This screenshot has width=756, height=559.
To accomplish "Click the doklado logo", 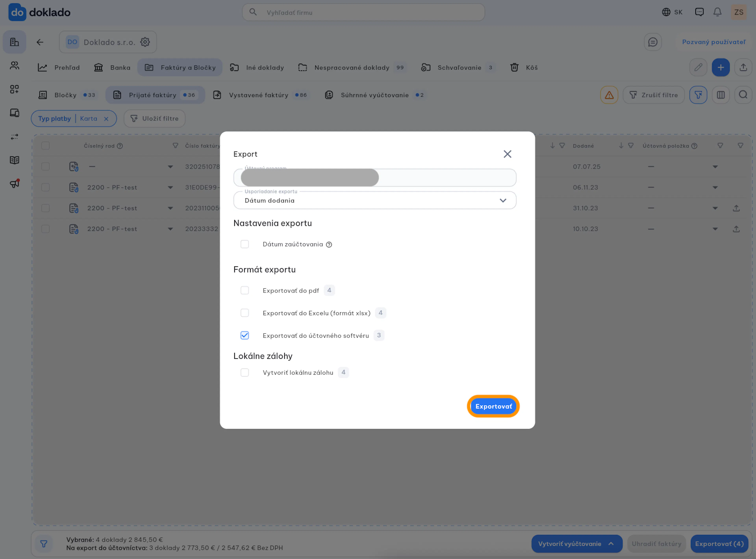I will pyautogui.click(x=39, y=12).
